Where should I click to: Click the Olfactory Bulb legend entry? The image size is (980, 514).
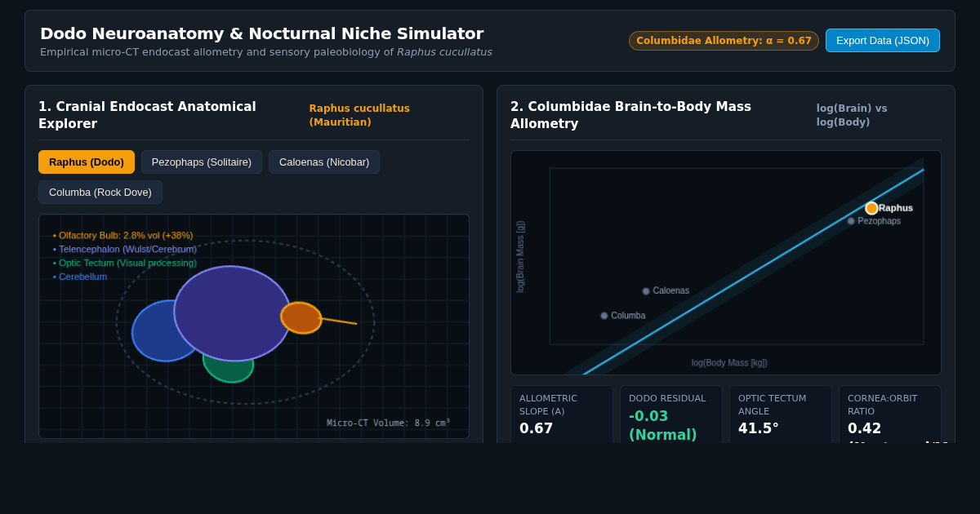[123, 235]
